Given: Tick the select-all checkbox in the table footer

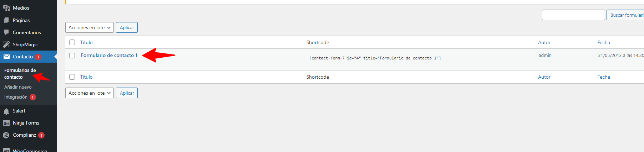Looking at the screenshot, I should (x=72, y=77).
